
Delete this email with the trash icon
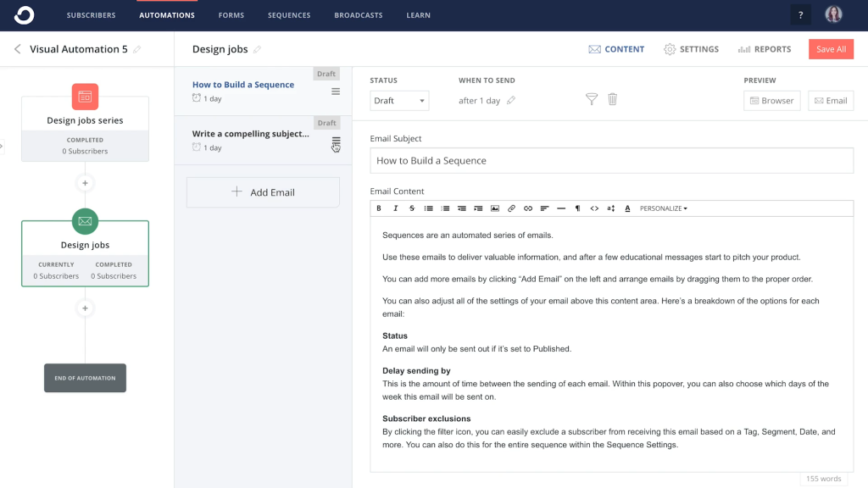point(613,100)
